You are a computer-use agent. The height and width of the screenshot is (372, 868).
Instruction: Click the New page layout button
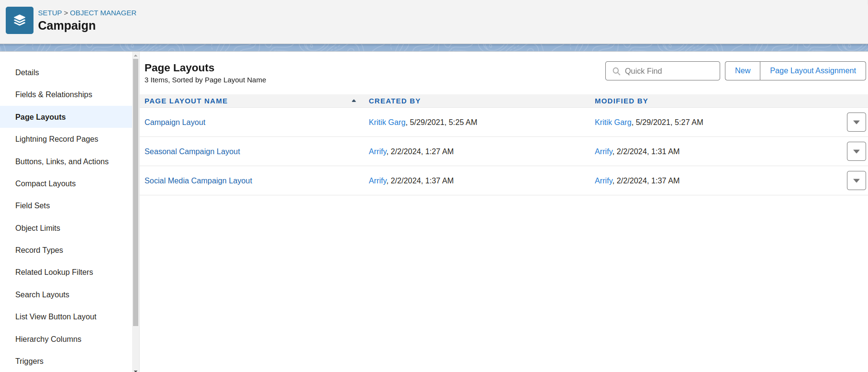click(743, 71)
